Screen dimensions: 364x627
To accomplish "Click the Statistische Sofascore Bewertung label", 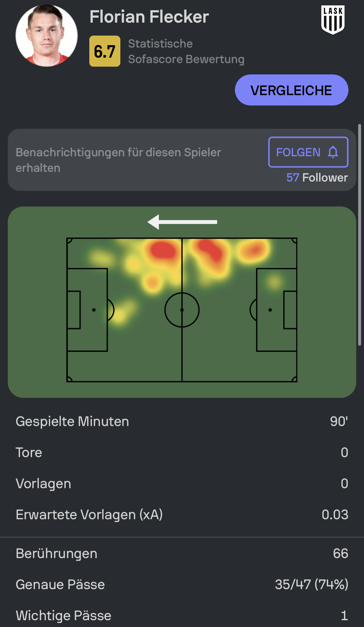I will [186, 51].
